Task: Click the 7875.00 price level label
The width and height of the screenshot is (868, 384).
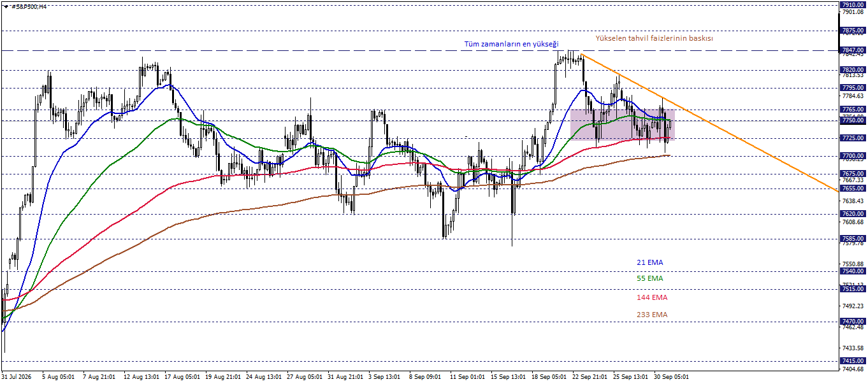Action: (x=853, y=30)
